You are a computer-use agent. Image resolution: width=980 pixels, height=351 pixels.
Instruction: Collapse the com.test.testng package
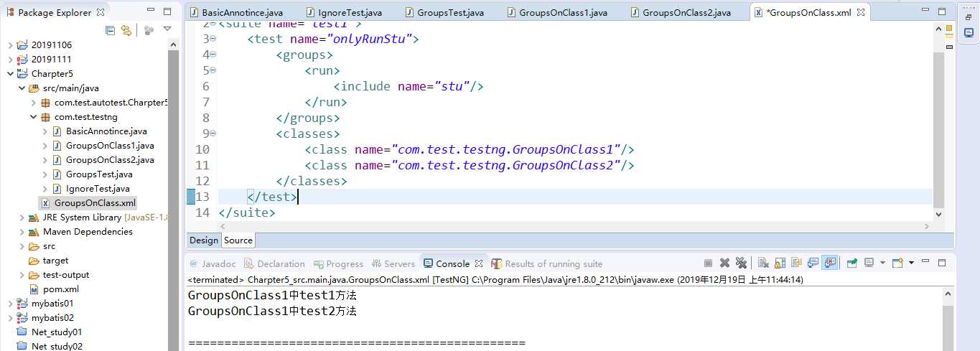coord(33,116)
